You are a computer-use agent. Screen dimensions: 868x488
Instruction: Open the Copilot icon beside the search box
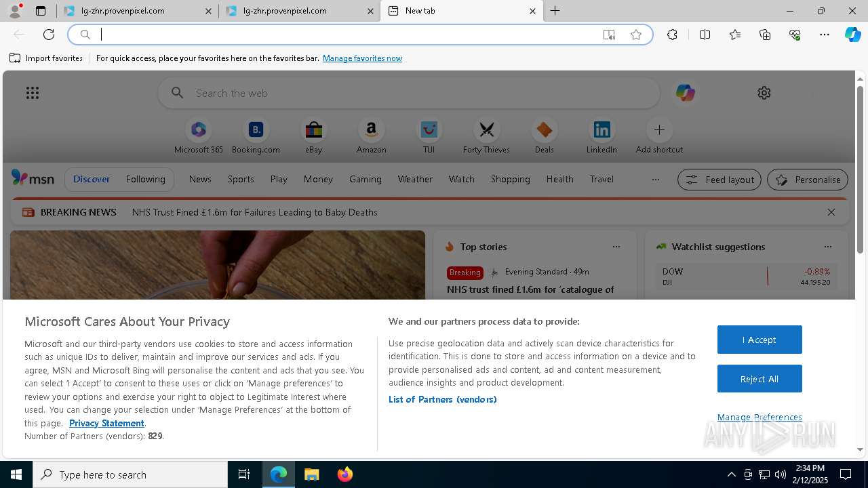tap(685, 93)
